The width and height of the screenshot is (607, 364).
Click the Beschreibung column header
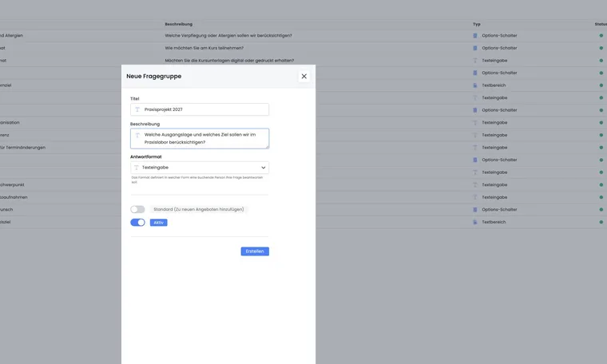click(x=178, y=24)
